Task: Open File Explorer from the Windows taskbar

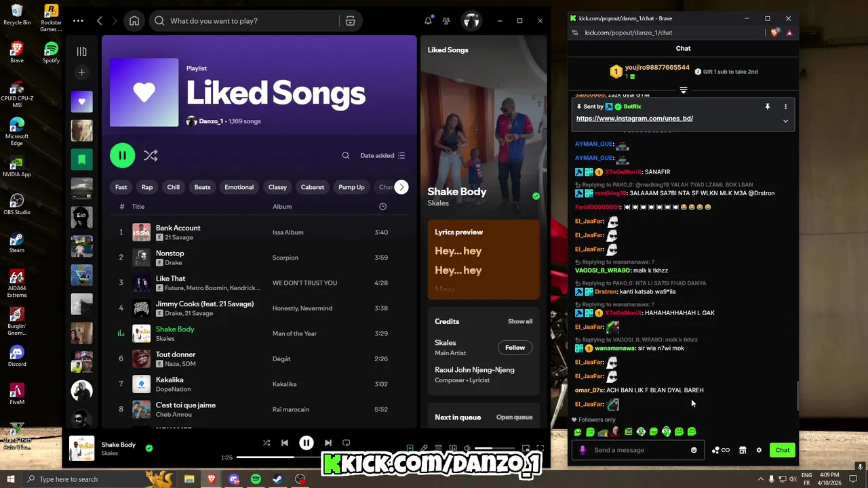Action: click(x=189, y=479)
